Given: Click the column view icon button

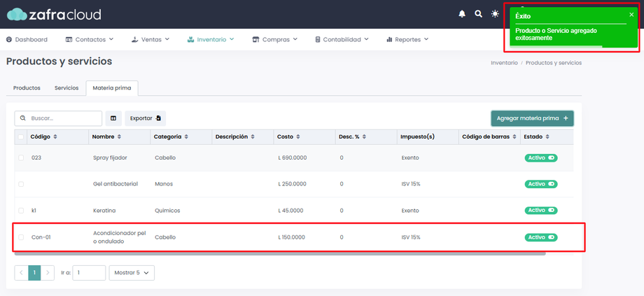Looking at the screenshot, I should coord(113,118).
